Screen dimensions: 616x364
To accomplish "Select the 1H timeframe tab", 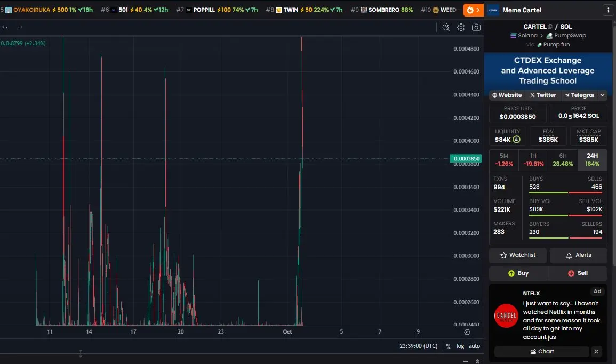I will click(533, 160).
